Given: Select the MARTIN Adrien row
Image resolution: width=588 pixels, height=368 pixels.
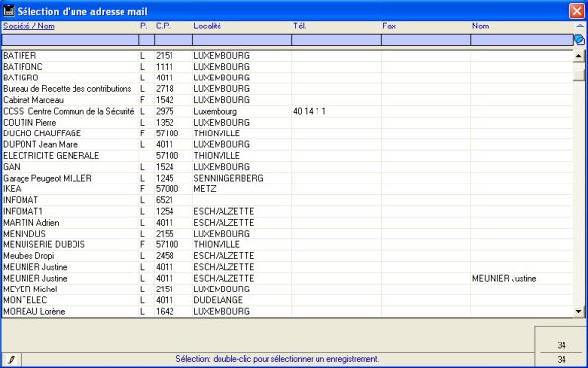Looking at the screenshot, I should [x=287, y=223].
